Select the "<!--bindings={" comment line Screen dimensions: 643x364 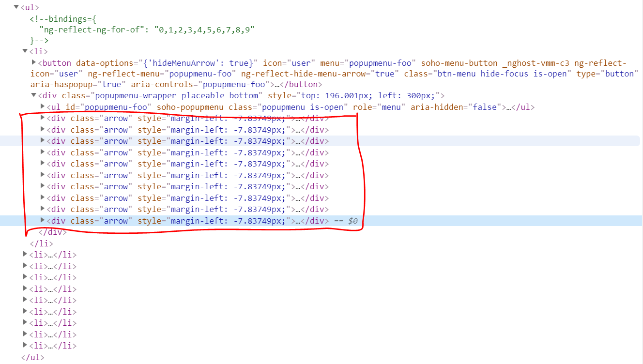point(63,19)
